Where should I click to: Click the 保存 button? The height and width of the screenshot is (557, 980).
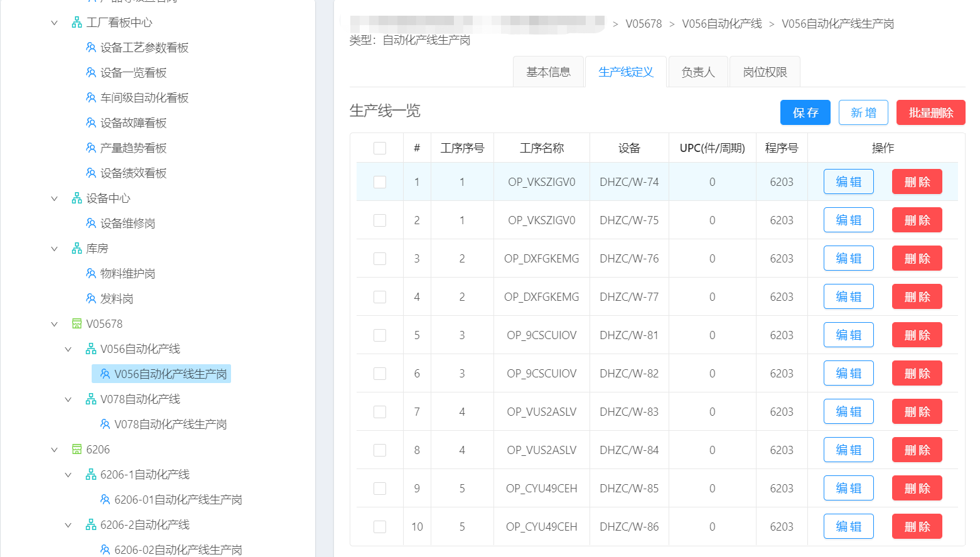tap(805, 112)
